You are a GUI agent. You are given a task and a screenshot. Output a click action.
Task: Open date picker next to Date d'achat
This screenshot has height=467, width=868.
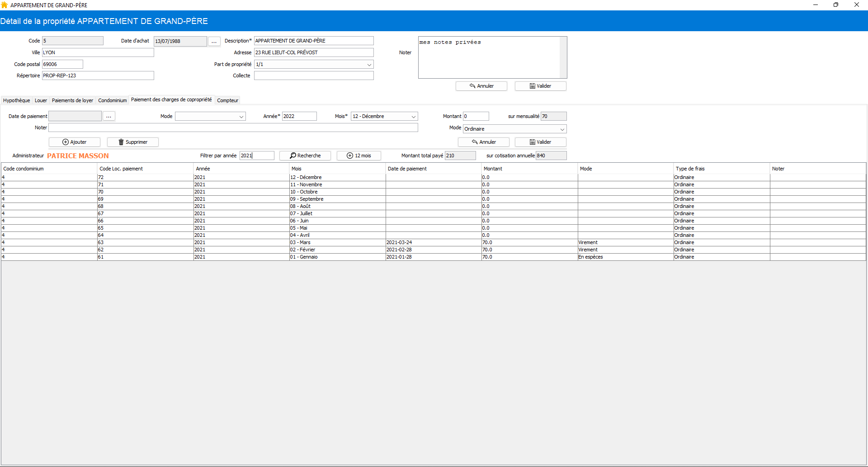click(214, 41)
